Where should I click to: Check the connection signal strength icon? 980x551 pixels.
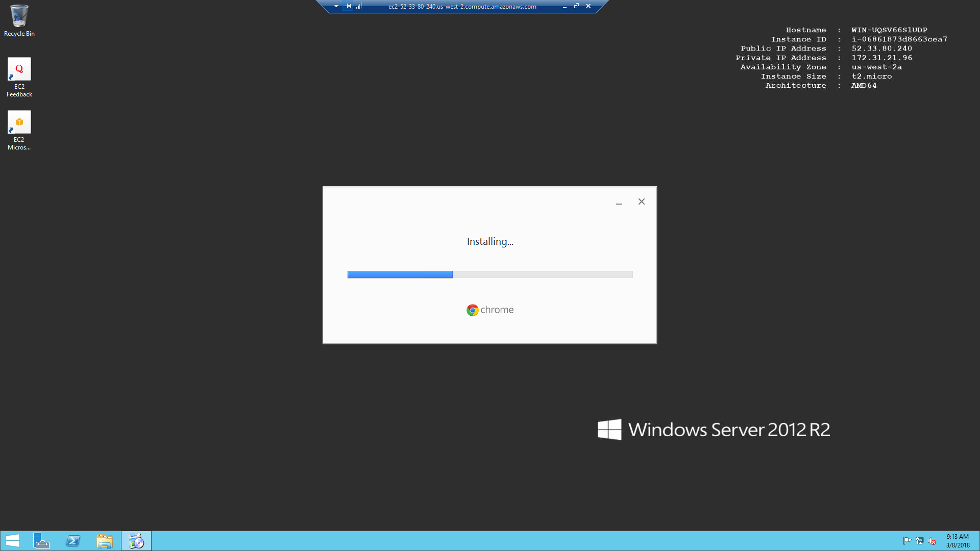(x=359, y=6)
